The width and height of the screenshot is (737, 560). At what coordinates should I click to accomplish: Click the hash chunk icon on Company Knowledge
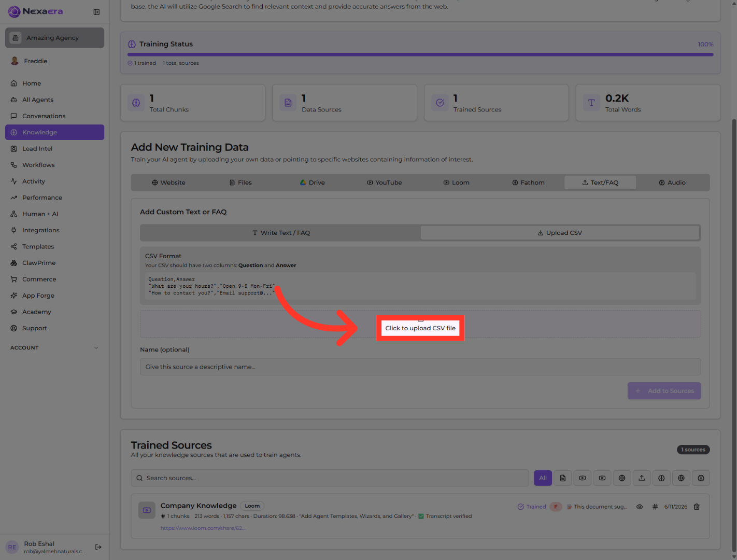point(655,507)
